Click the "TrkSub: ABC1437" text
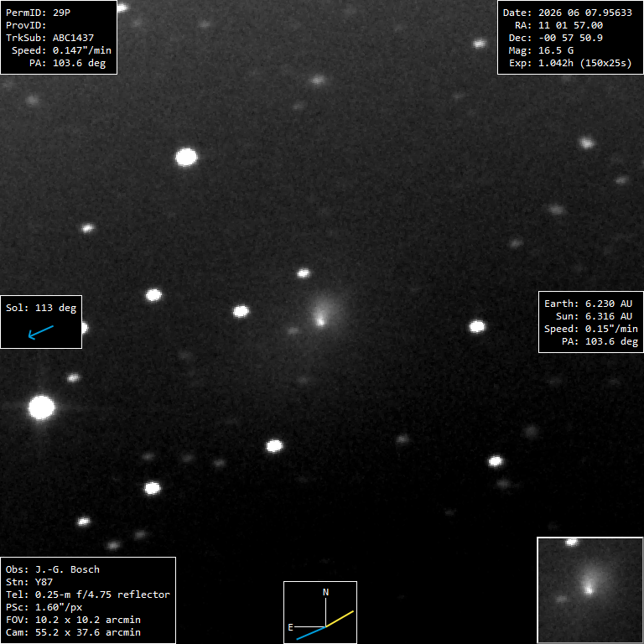 coord(49,38)
